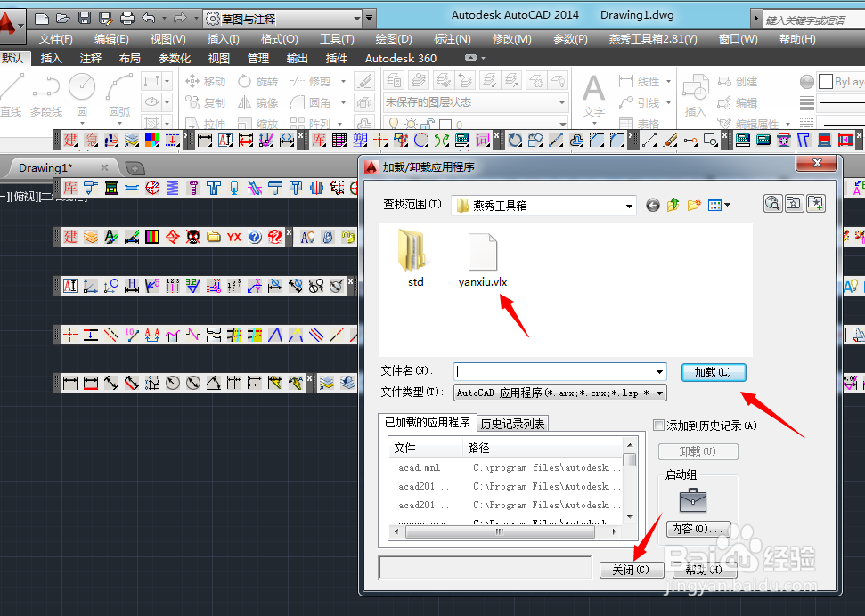Click the red skull icon in floating toolbar

point(193,237)
